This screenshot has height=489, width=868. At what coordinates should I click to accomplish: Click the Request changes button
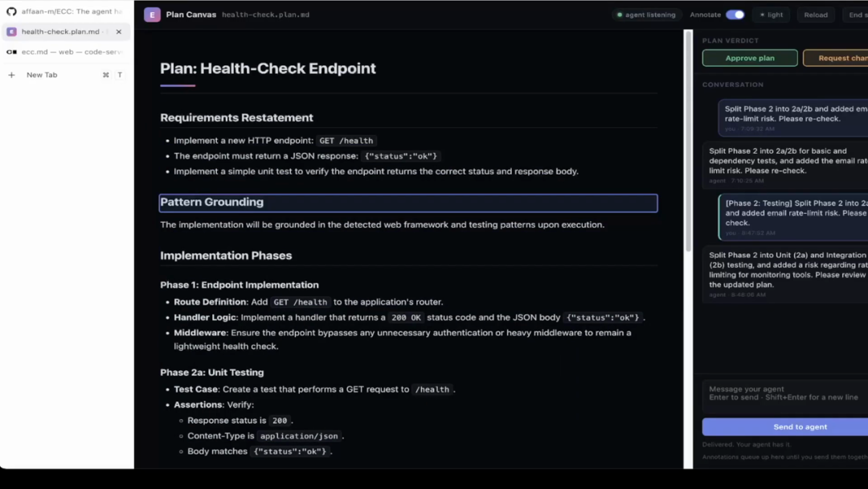pos(835,58)
